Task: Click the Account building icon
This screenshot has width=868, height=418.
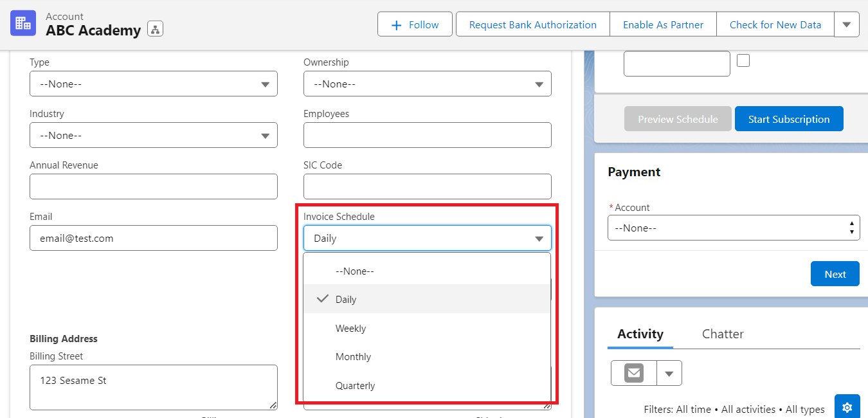Action: coord(23,24)
